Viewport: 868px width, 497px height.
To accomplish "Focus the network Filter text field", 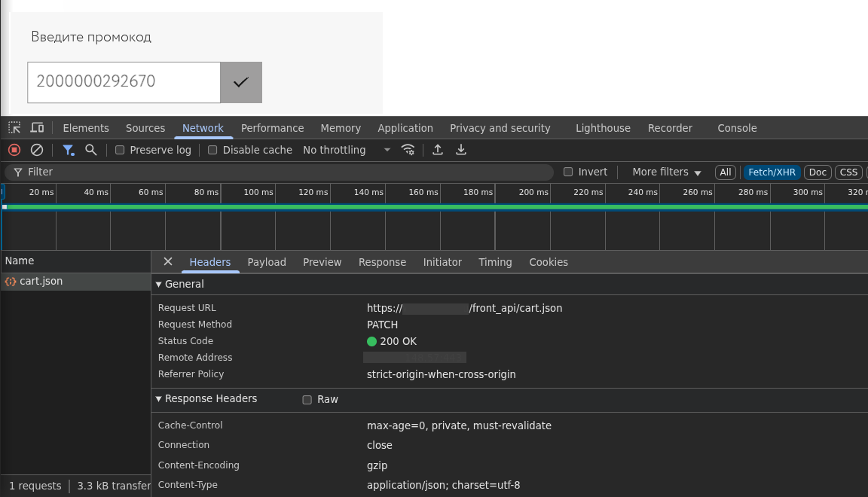I will pos(280,172).
